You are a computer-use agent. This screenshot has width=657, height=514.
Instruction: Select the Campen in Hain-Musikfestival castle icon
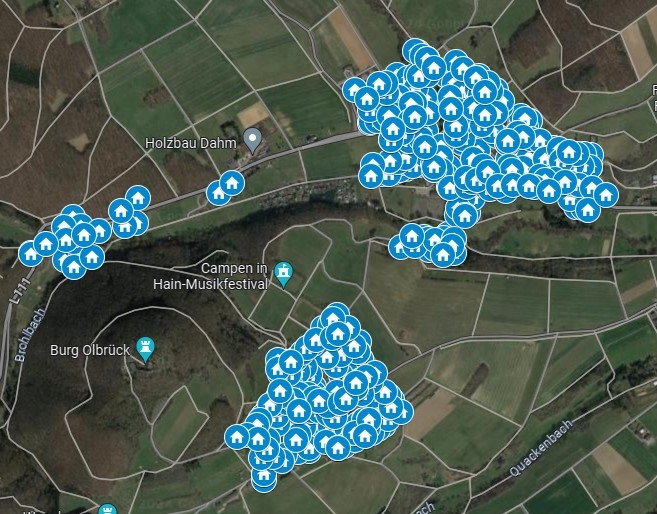tap(283, 275)
